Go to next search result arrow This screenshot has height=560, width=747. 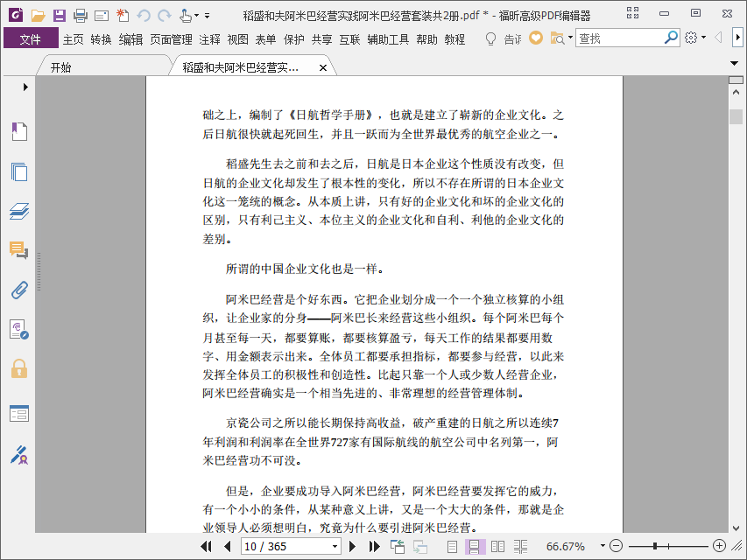tap(737, 37)
